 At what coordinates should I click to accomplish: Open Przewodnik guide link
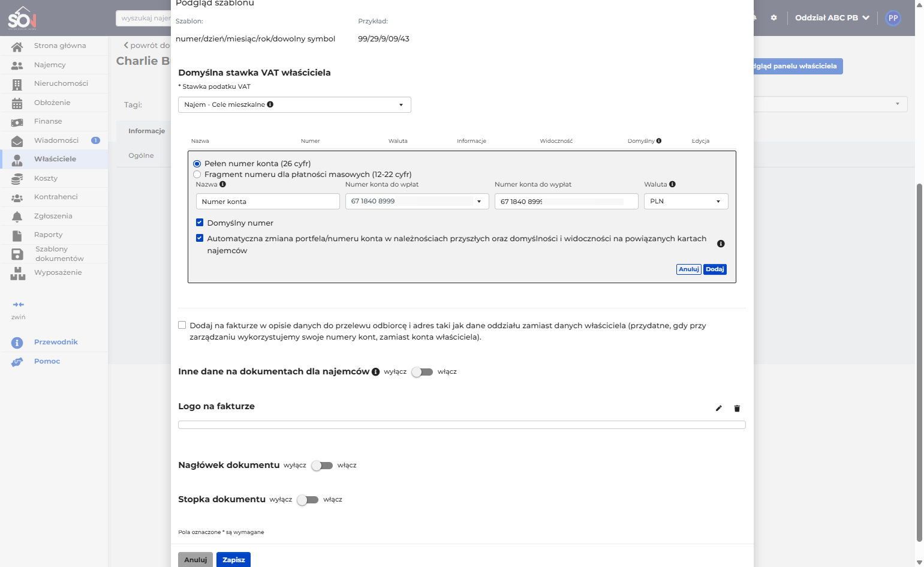pyautogui.click(x=56, y=342)
